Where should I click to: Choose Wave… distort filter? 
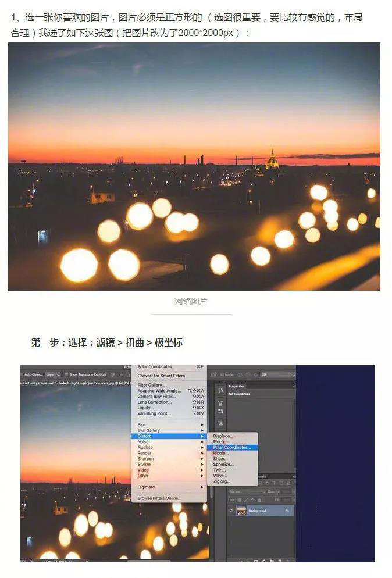[x=232, y=476]
